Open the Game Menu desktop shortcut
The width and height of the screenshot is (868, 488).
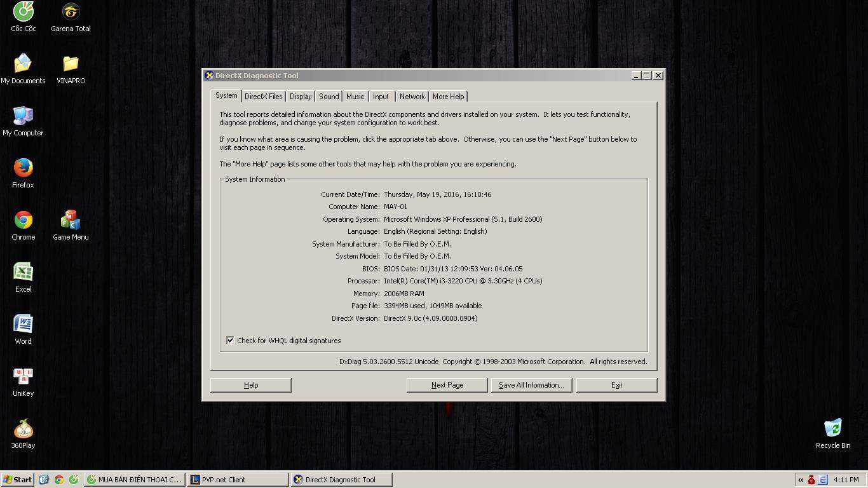[x=71, y=221]
